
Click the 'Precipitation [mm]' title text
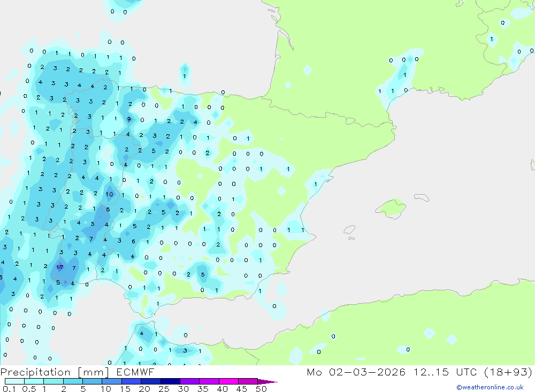pos(55,372)
